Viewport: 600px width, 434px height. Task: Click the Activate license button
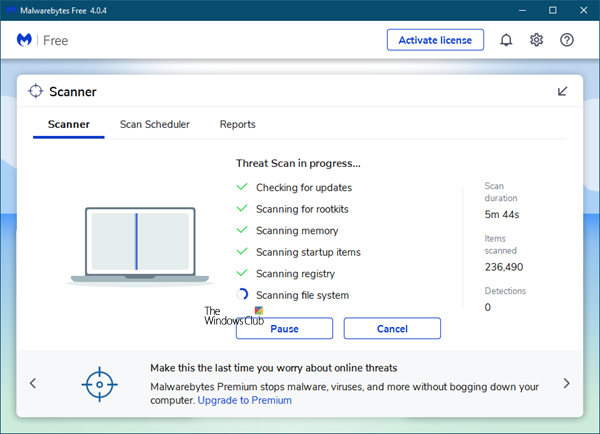(x=435, y=40)
